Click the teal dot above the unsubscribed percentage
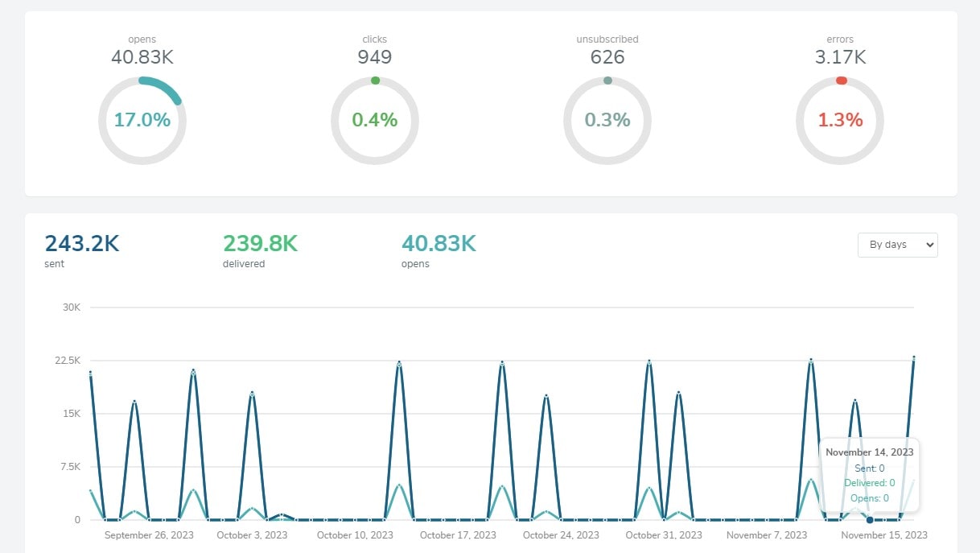Screen dimensions: 980x553 point(607,80)
